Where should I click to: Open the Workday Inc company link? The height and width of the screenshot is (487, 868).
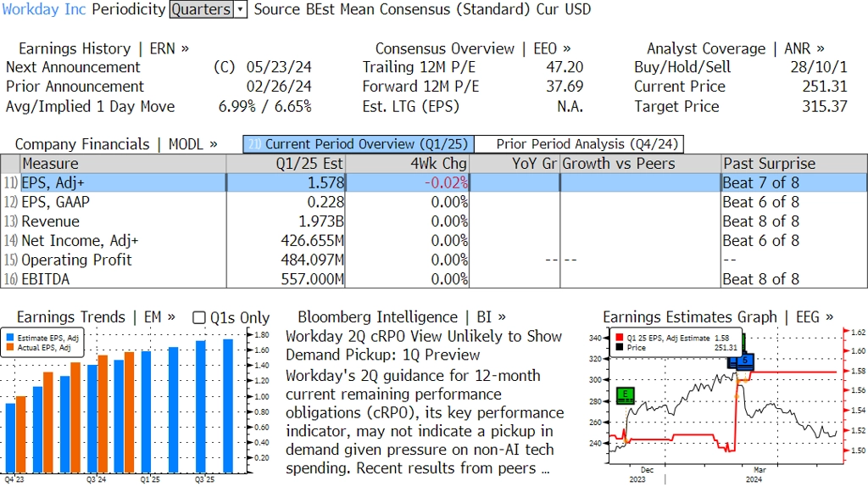point(44,9)
